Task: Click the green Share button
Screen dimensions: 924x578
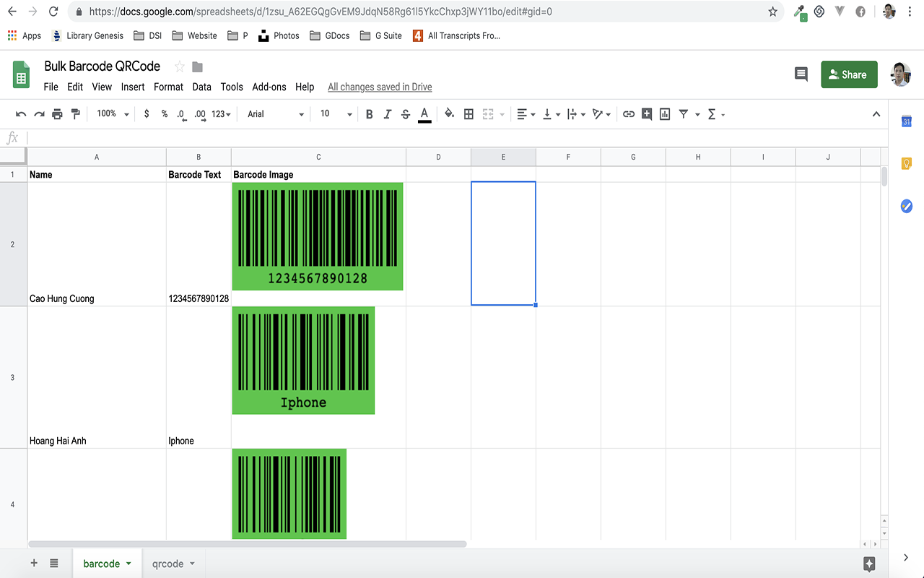Action: (849, 74)
